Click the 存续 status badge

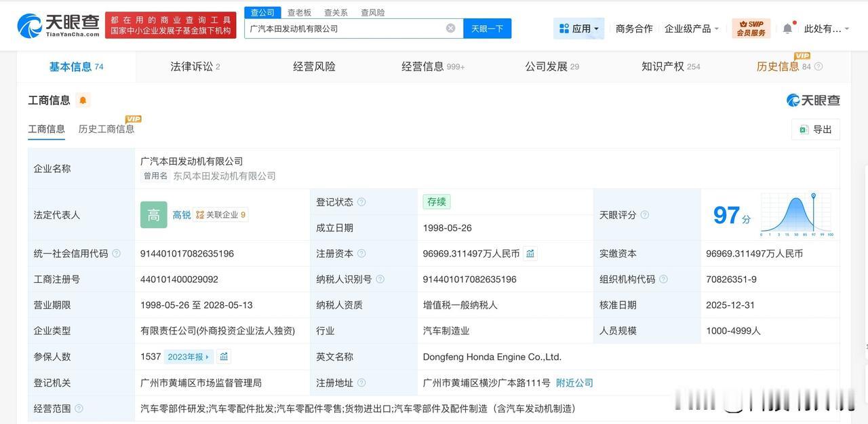[437, 202]
